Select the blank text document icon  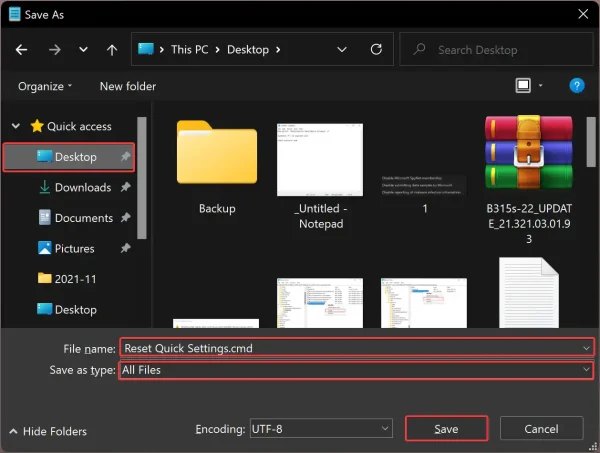click(x=529, y=292)
